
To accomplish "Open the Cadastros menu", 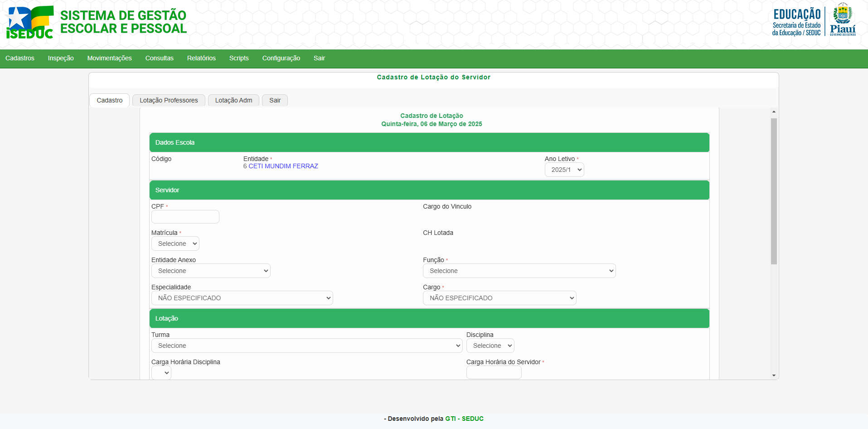I will 20,58.
